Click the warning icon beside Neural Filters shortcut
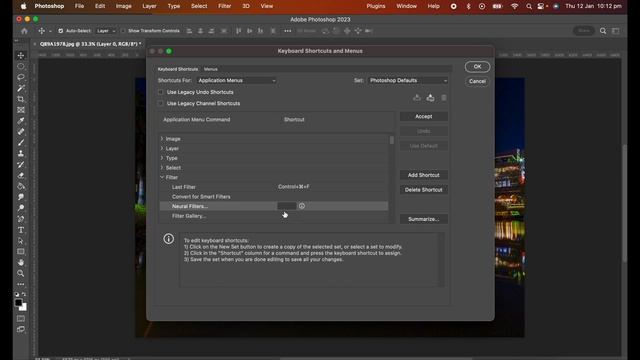The image size is (640, 360). point(302,206)
